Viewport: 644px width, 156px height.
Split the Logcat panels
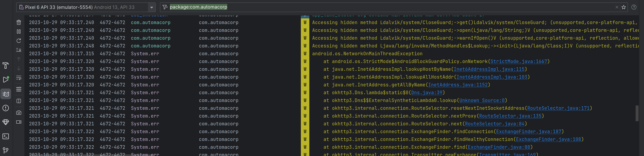pos(19,101)
